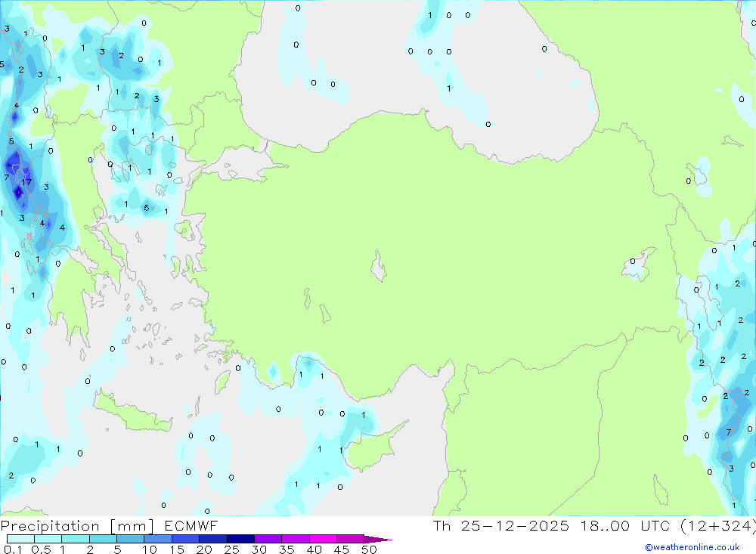Click the legend arrow tip beyond 50
Image resolution: width=756 pixels, height=554 pixels.
[379, 540]
